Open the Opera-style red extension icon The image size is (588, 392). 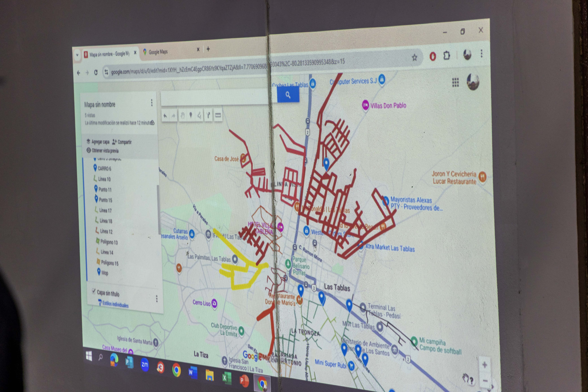[x=433, y=57]
